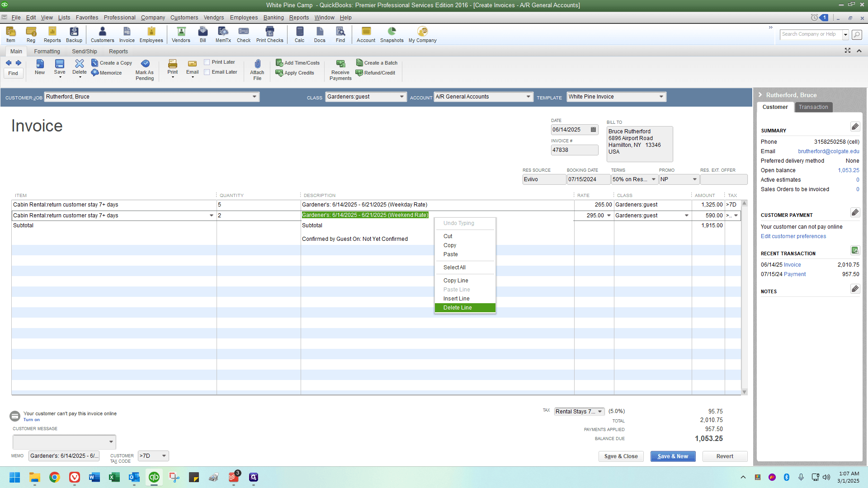
Task: Open the date calendar picker icon
Action: [x=594, y=130]
